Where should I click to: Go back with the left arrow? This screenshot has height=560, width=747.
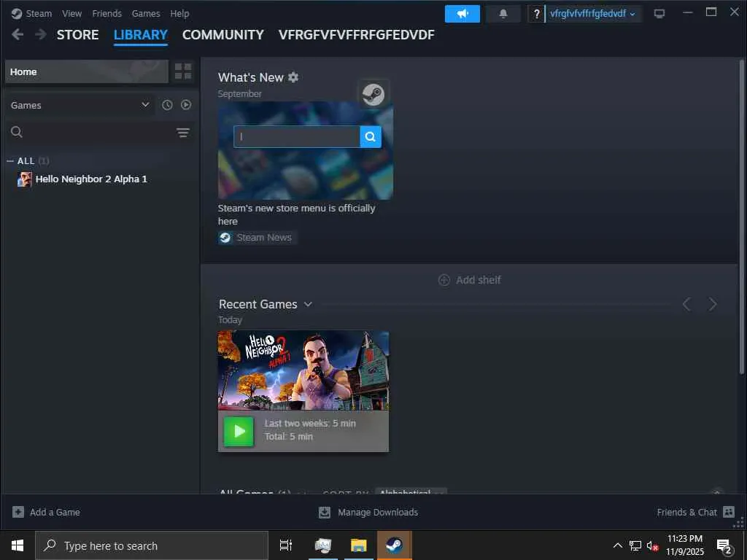pyautogui.click(x=18, y=34)
